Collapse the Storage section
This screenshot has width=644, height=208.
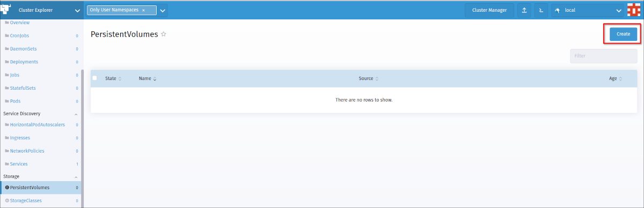76,177
